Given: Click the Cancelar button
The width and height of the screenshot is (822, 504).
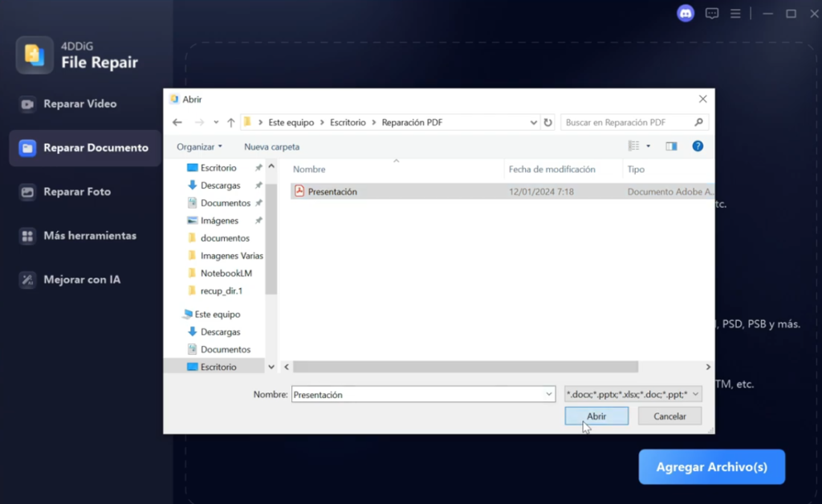Looking at the screenshot, I should point(669,417).
